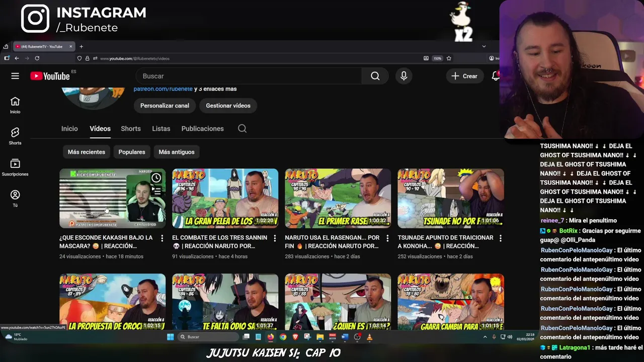Open 'y 3 enlaces más' links

[x=215, y=89]
